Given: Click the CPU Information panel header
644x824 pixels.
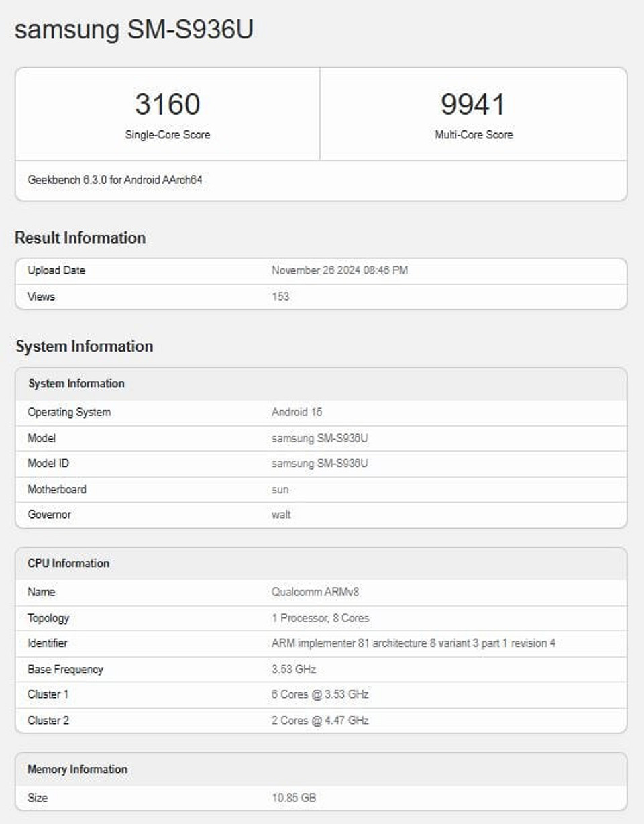Looking at the screenshot, I should (69, 564).
